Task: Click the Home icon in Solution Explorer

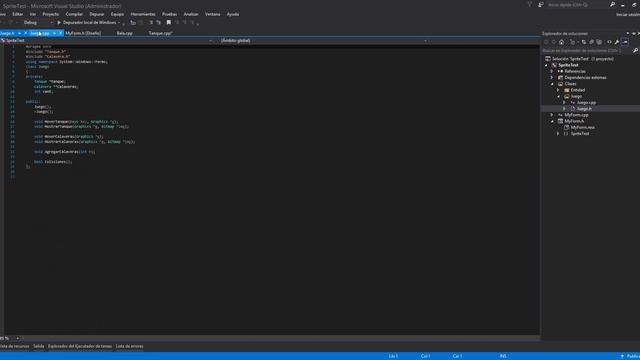Action: click(562, 42)
